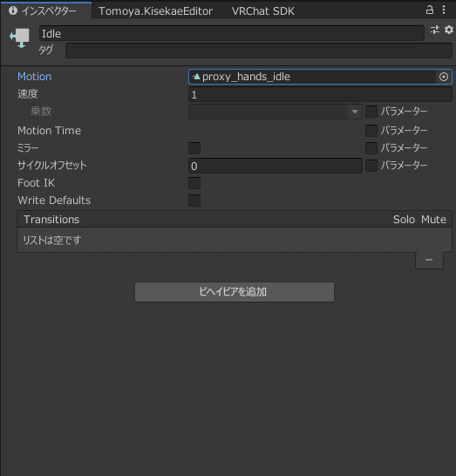Toggle the ミラー checkbox
This screenshot has height=476, width=456.
click(194, 148)
